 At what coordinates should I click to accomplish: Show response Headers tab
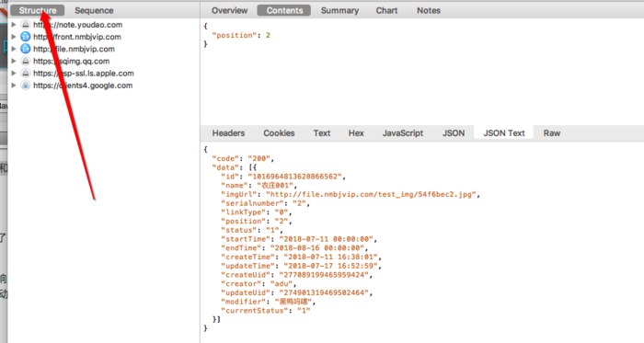[x=228, y=133]
